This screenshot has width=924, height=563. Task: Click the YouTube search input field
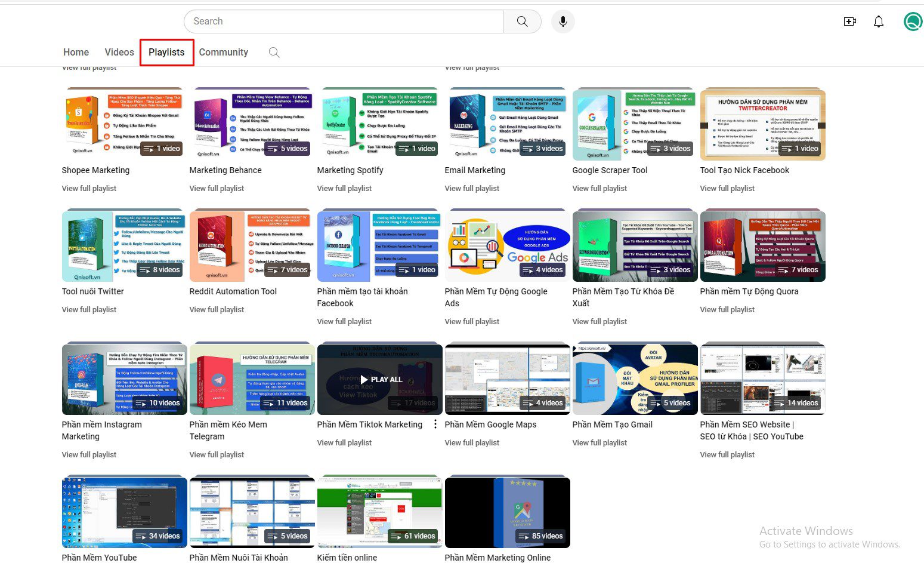[344, 21]
